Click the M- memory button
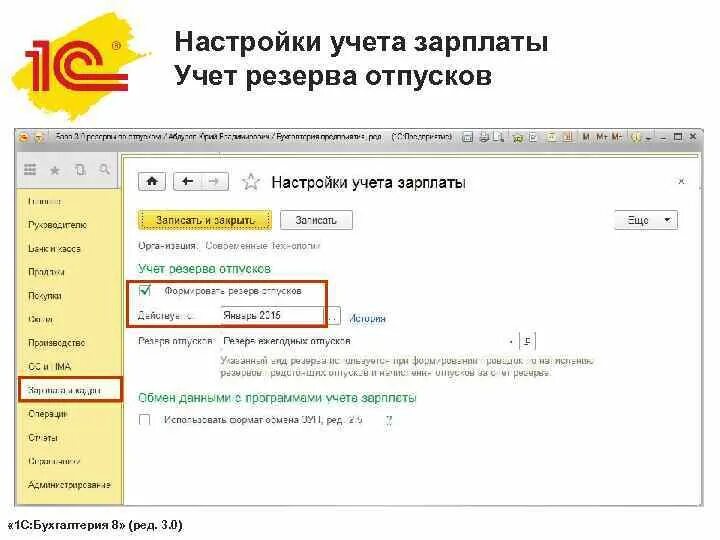This screenshot has height=540, width=720. [617, 137]
